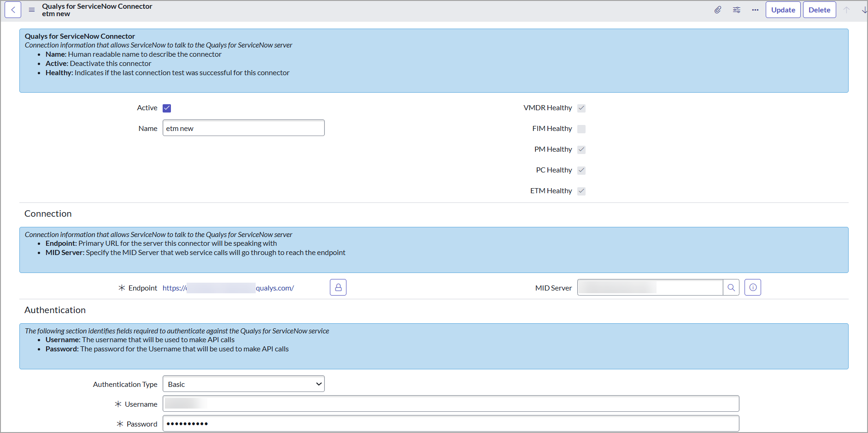Click into the Password field
The image size is (868, 433).
coord(451,423)
